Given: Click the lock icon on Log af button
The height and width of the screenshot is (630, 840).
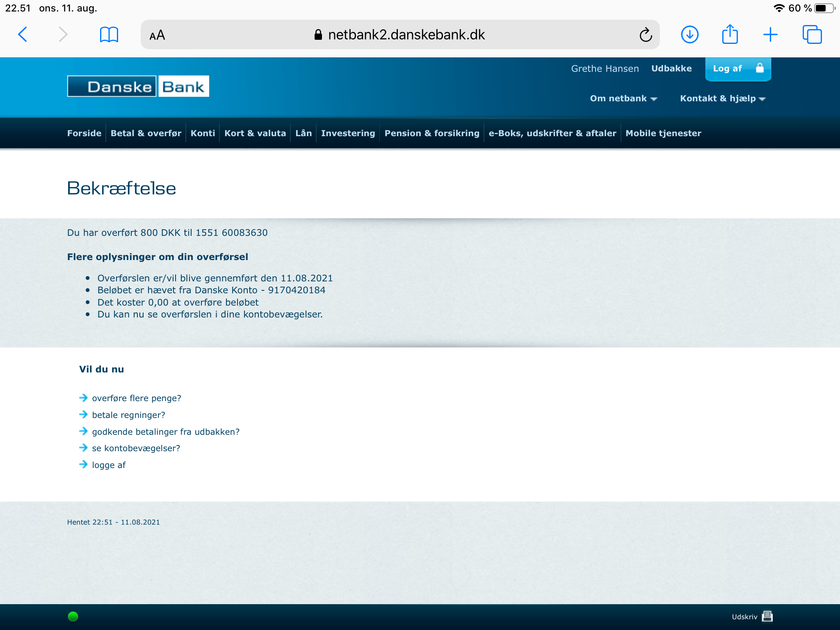Looking at the screenshot, I should 760,68.
